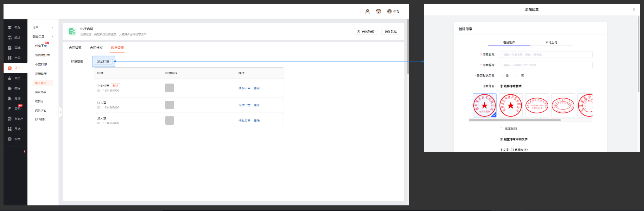Viewport: 644px width, 211px height.
Task: Expand the 订单 submenu chevron
Action: tap(53, 27)
